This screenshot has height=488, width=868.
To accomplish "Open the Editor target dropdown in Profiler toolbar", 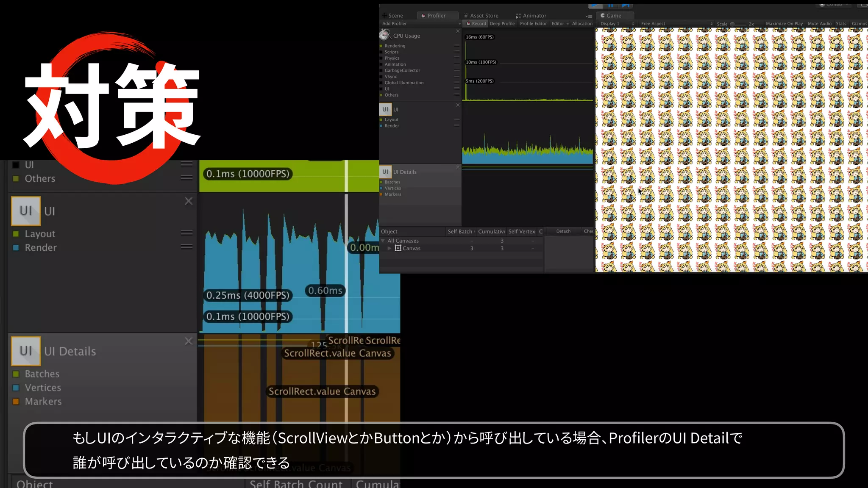I will [x=560, y=24].
